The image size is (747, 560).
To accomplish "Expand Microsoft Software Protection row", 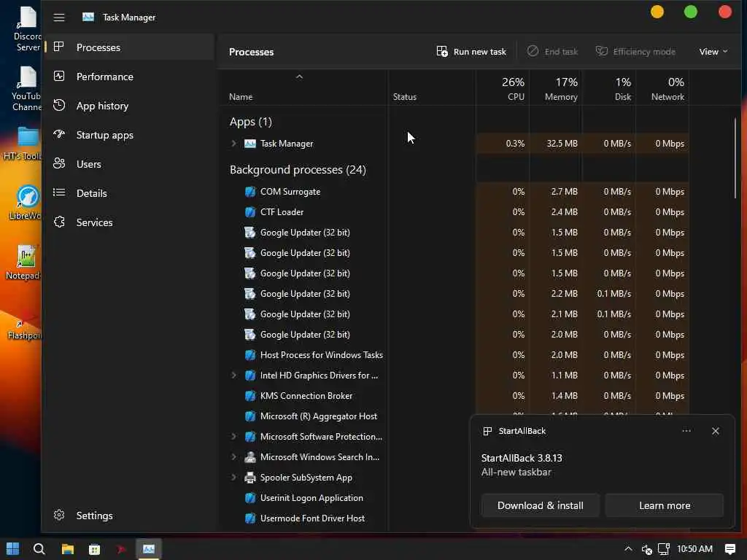I will (233, 437).
